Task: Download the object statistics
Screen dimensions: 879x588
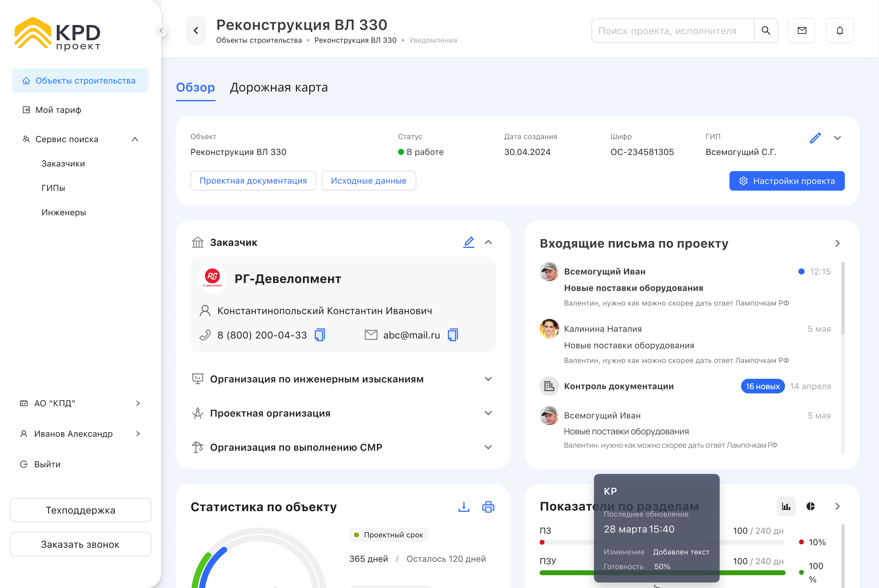Action: 464,507
